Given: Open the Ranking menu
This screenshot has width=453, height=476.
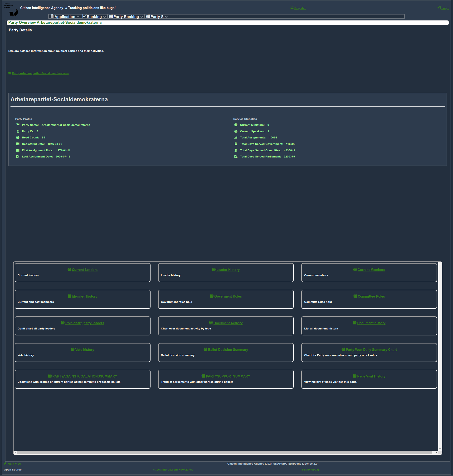Looking at the screenshot, I should [x=94, y=17].
